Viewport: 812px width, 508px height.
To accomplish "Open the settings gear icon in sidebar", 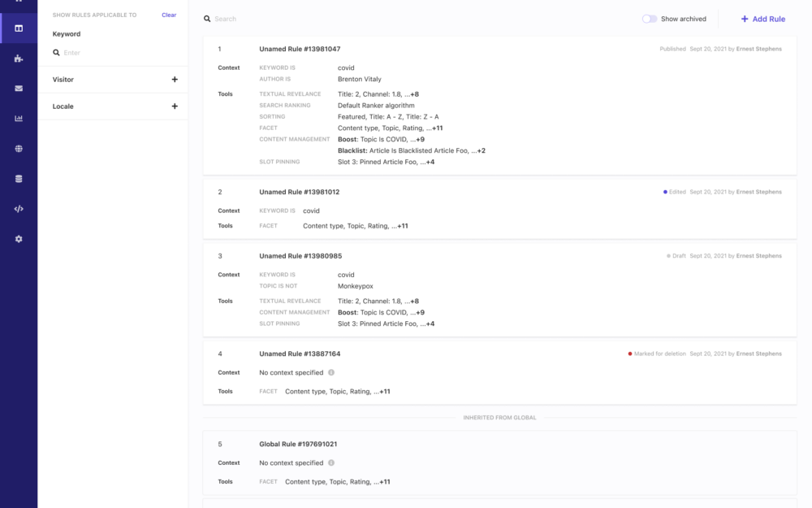I will [x=19, y=239].
